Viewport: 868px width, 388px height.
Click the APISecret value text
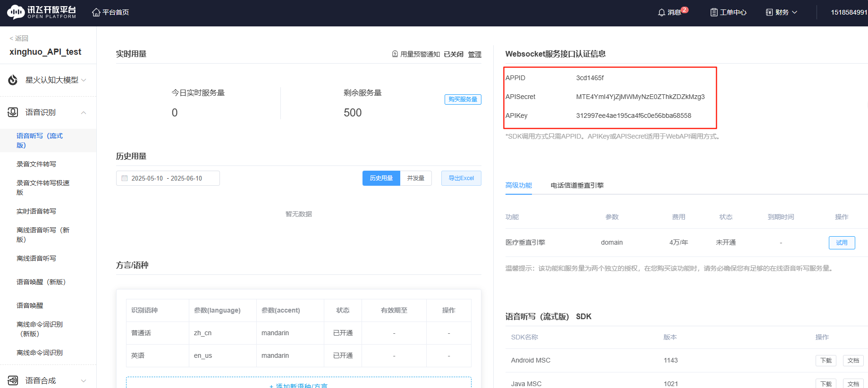[640, 97]
